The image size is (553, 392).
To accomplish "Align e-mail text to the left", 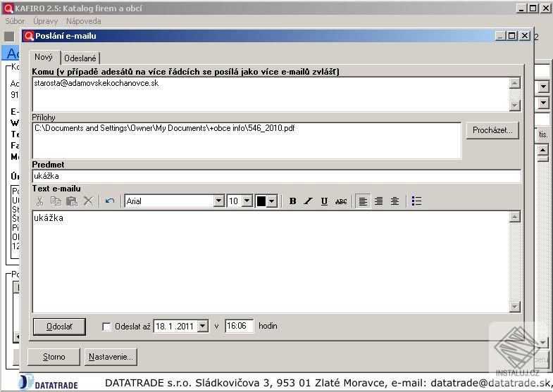I will [363, 201].
